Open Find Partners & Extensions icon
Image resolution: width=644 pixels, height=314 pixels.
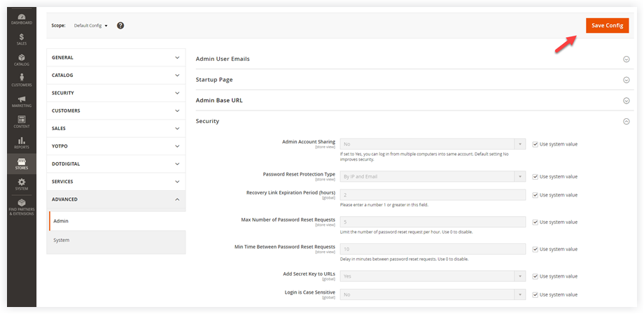[22, 207]
